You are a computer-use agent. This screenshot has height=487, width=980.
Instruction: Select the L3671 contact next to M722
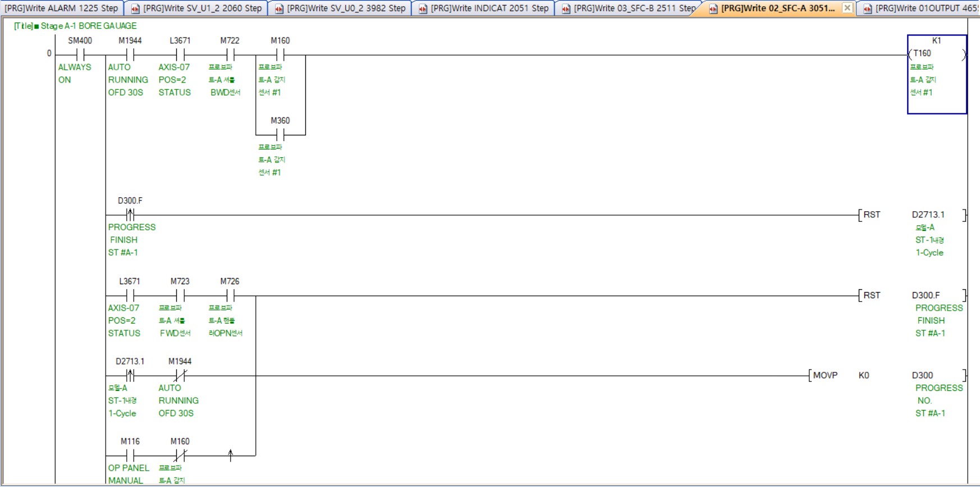[180, 55]
